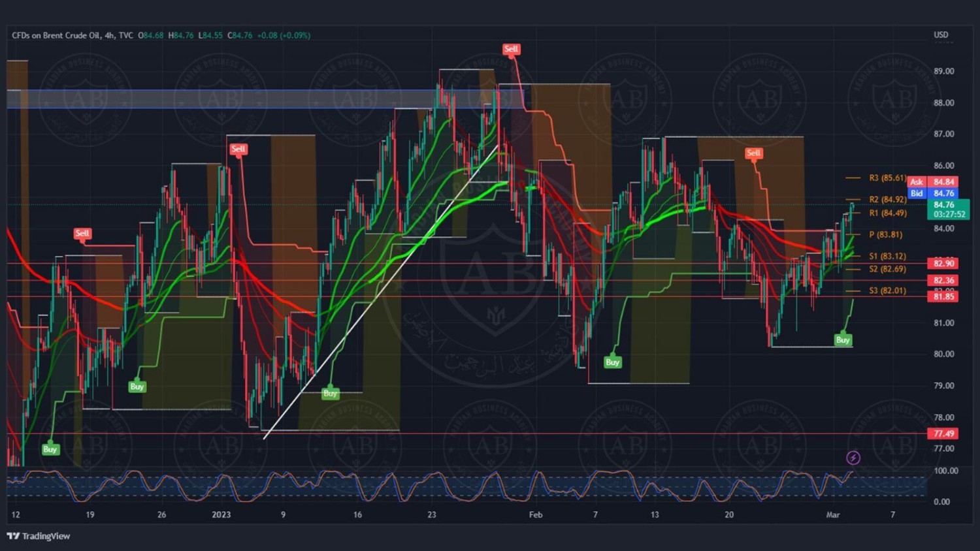Screen dimensions: 980x551
Task: Click the R3 (85.61) pivot label
Action: 887,178
